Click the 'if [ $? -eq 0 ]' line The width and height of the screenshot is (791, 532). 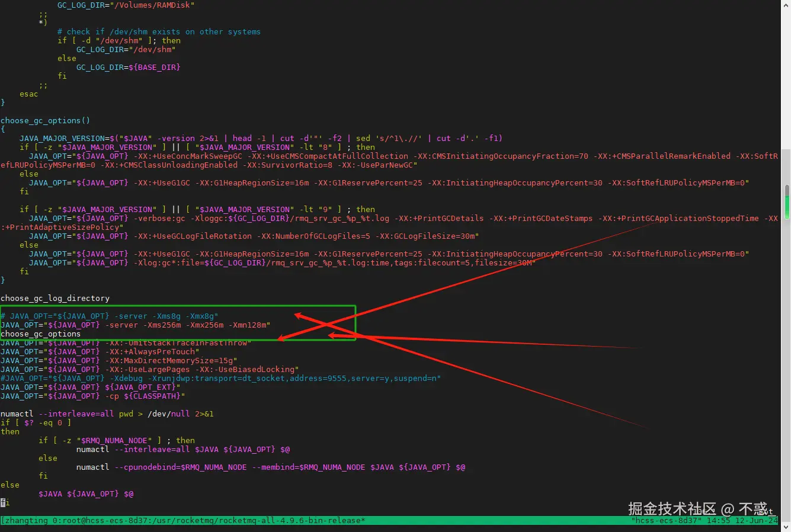coord(36,422)
